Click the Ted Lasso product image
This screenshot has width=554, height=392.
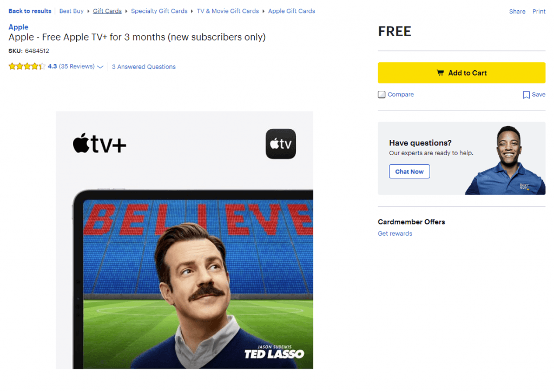[x=184, y=240]
